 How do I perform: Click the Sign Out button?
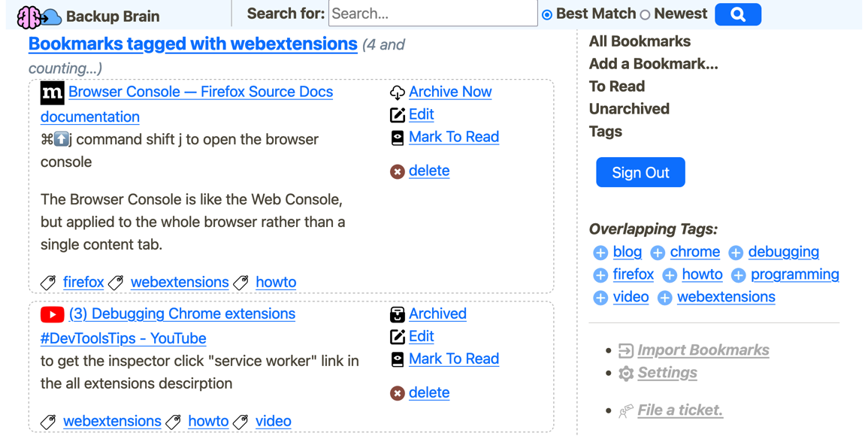click(640, 172)
